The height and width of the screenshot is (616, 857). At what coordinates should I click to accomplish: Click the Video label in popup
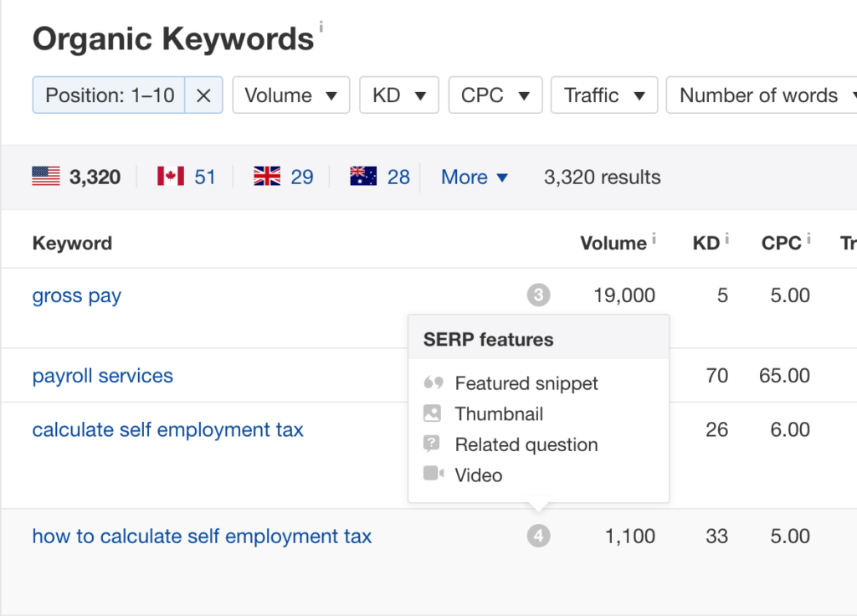[478, 475]
